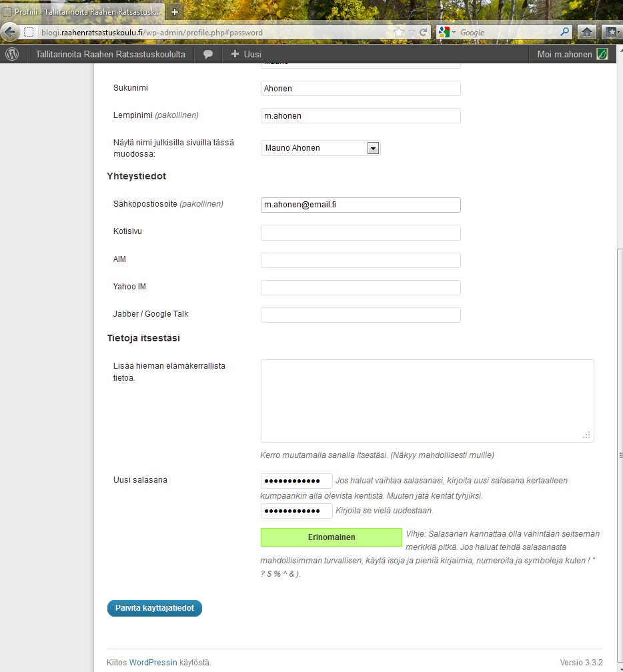The image size is (623, 672).
Task: Expand the display name dropdown Mauno Ahonen
Action: tap(374, 148)
